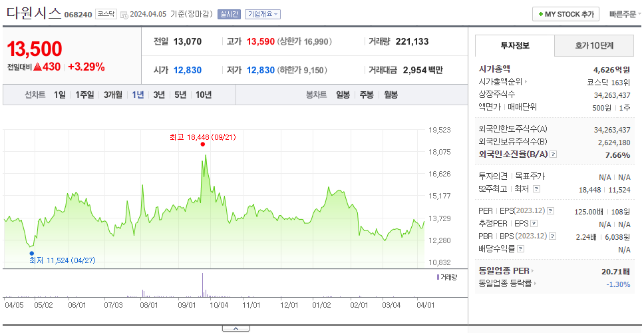This screenshot has width=644, height=333.
Task: Click the arrow next to 시가총액순위
Action: pos(526,82)
